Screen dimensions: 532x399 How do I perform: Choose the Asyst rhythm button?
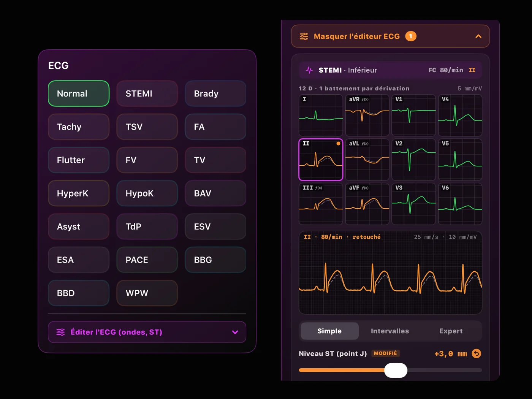[x=79, y=226]
